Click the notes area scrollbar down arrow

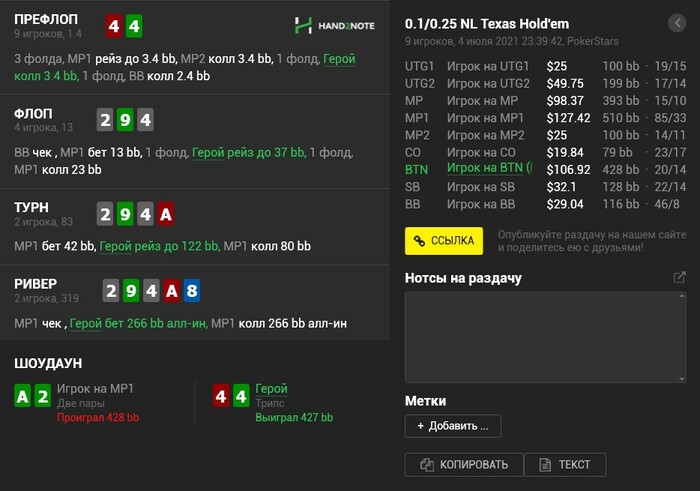click(x=682, y=379)
